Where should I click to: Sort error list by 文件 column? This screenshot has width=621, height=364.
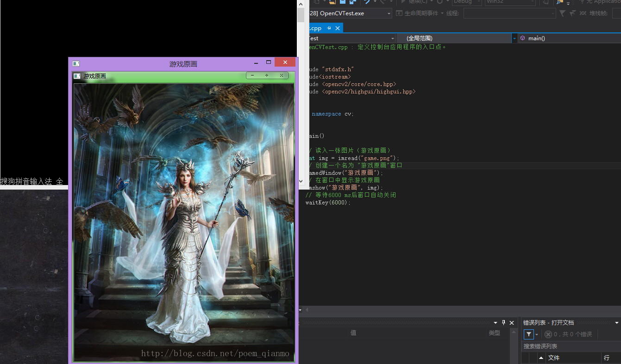point(573,358)
